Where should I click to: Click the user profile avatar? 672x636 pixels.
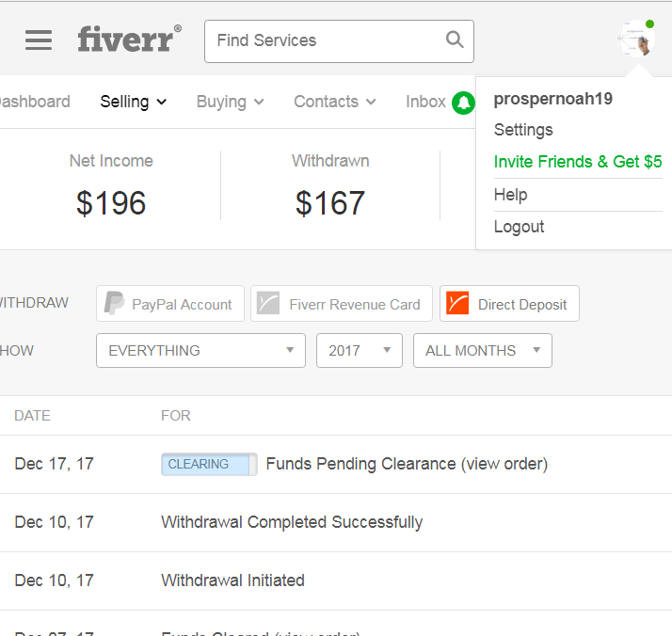click(635, 40)
